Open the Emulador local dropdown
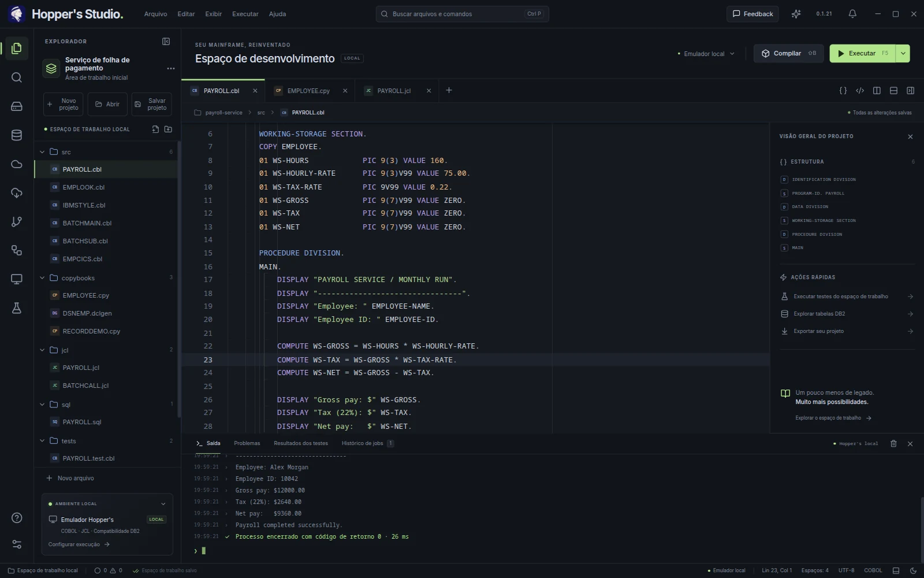 click(x=706, y=54)
